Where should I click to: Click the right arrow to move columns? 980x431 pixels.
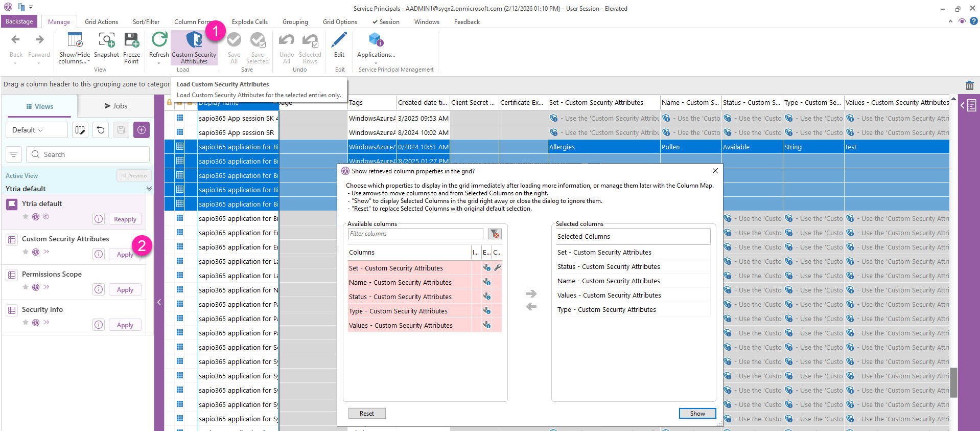(x=531, y=293)
